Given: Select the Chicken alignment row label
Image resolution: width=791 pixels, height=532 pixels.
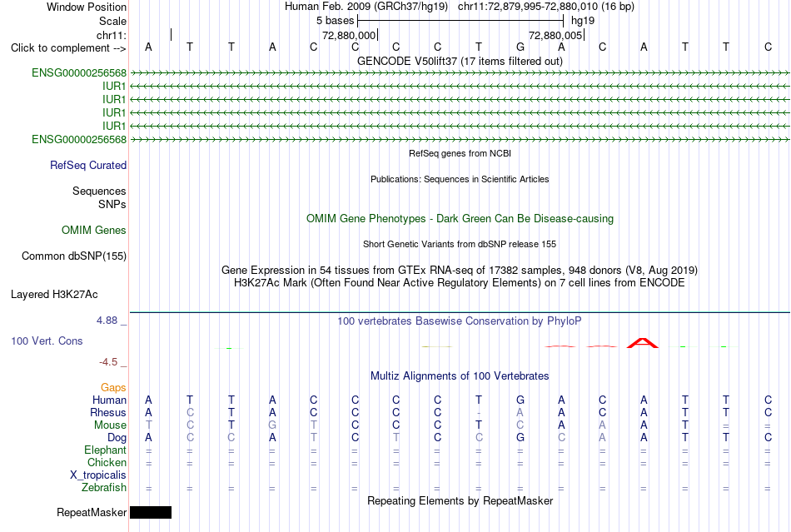Looking at the screenshot, I should [x=107, y=462].
